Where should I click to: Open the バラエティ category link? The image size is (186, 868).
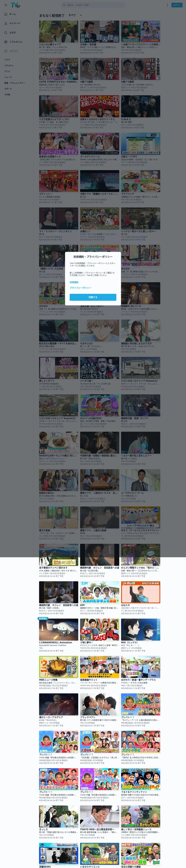click(x=9, y=65)
